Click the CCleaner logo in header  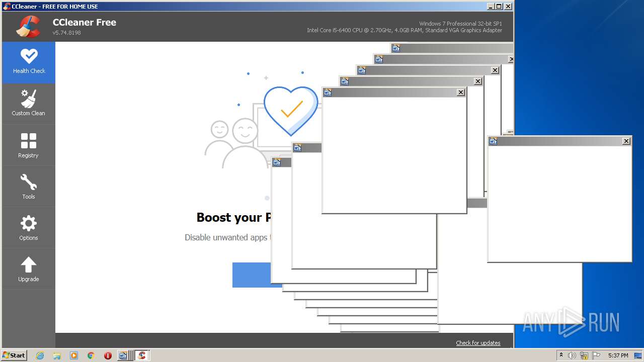pos(28,27)
